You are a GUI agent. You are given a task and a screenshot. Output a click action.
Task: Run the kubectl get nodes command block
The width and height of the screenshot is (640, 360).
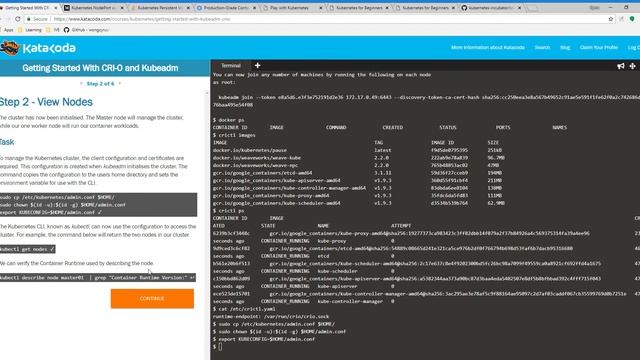27,249
